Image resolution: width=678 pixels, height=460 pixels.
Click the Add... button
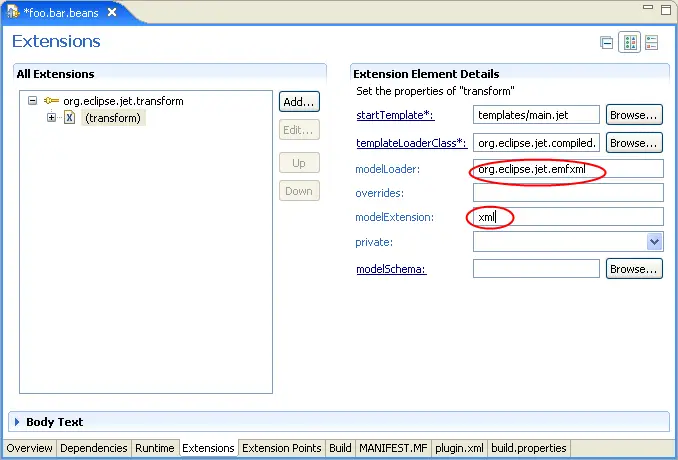coord(299,102)
